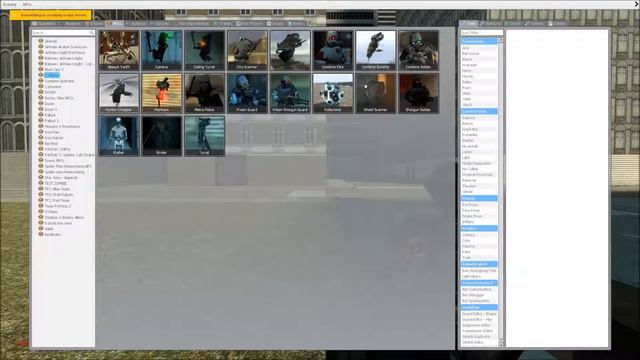
Task: Collapse the Render tool category header
Action: click(479, 228)
